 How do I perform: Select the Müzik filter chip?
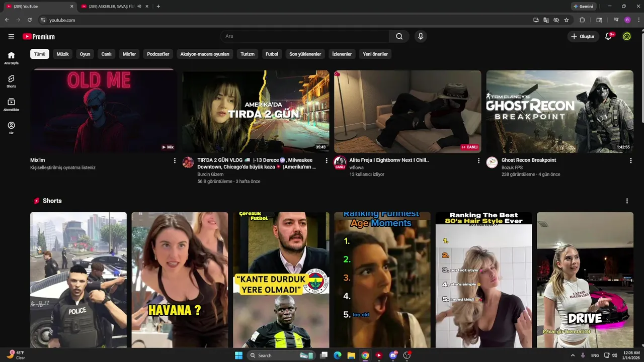pyautogui.click(x=62, y=54)
